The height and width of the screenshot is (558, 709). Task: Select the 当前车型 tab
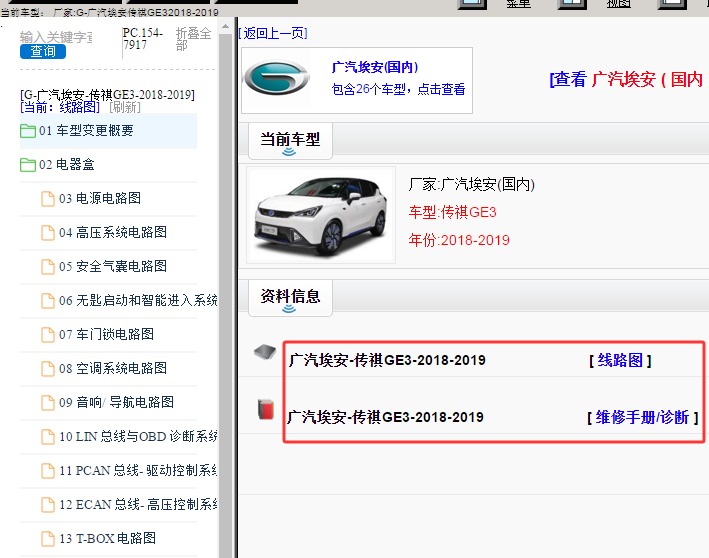coord(290,141)
